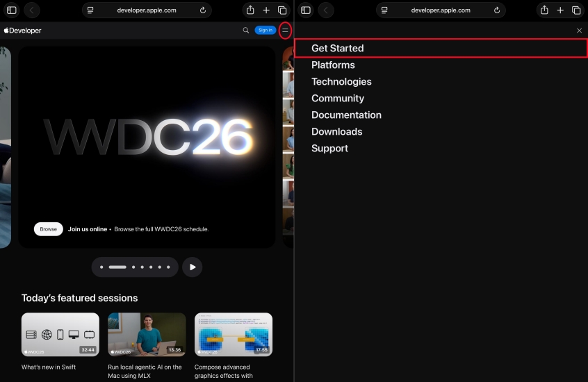The image size is (588, 382).
Task: Click the Today's featured sessions heading
Action: [x=79, y=298]
